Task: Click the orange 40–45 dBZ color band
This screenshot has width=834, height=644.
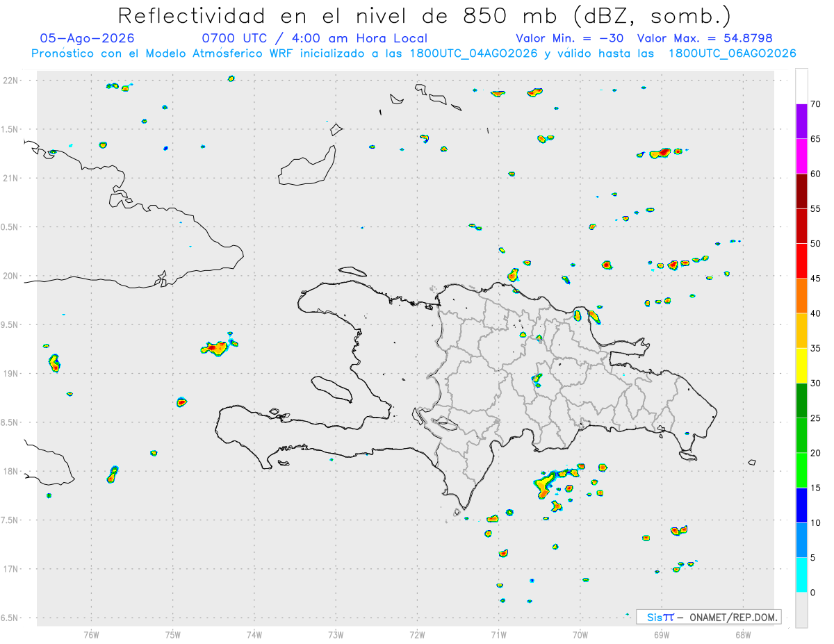Action: tap(801, 296)
